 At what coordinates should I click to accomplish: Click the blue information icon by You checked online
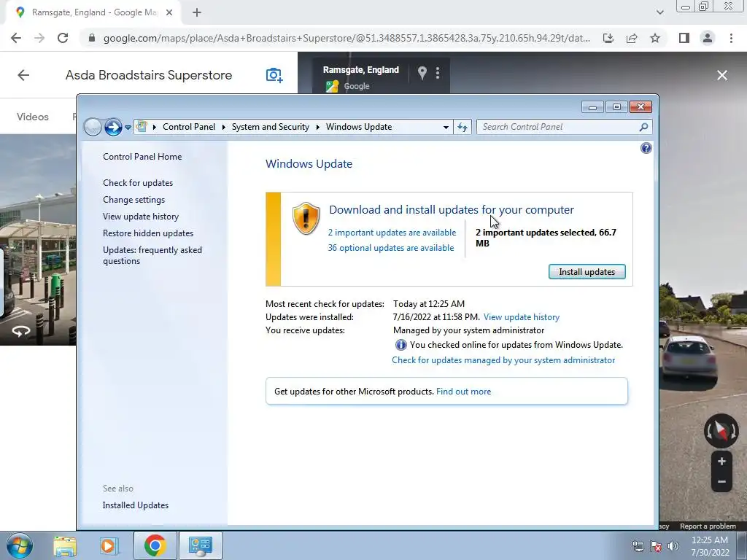[400, 345]
